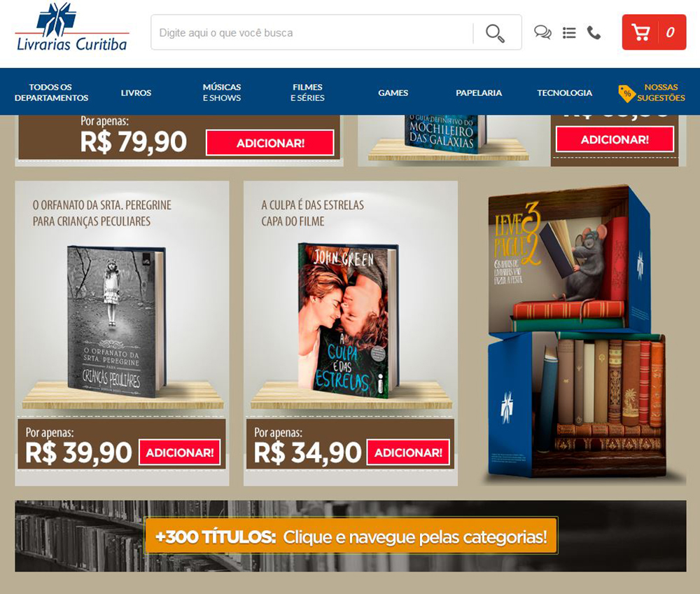
Task: Add A Culpa é das Estrelas to cart
Action: tap(408, 453)
